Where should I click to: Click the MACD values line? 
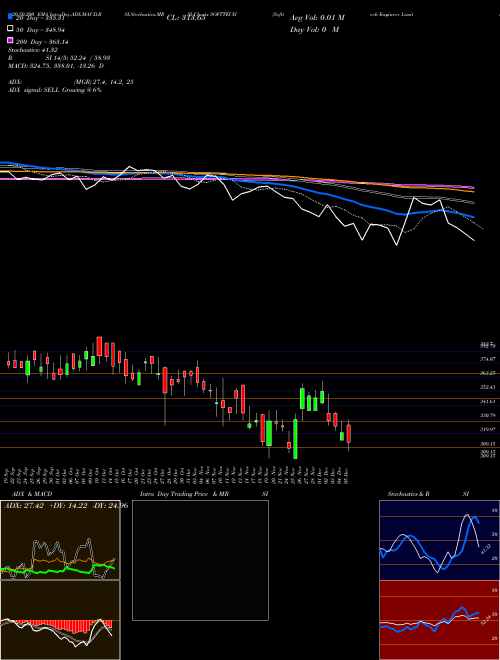click(x=56, y=66)
